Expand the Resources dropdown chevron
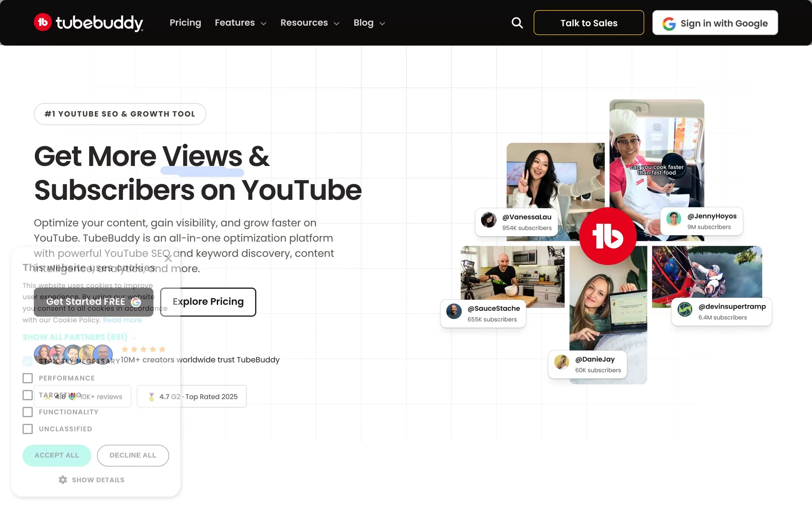812x508 pixels. click(337, 23)
